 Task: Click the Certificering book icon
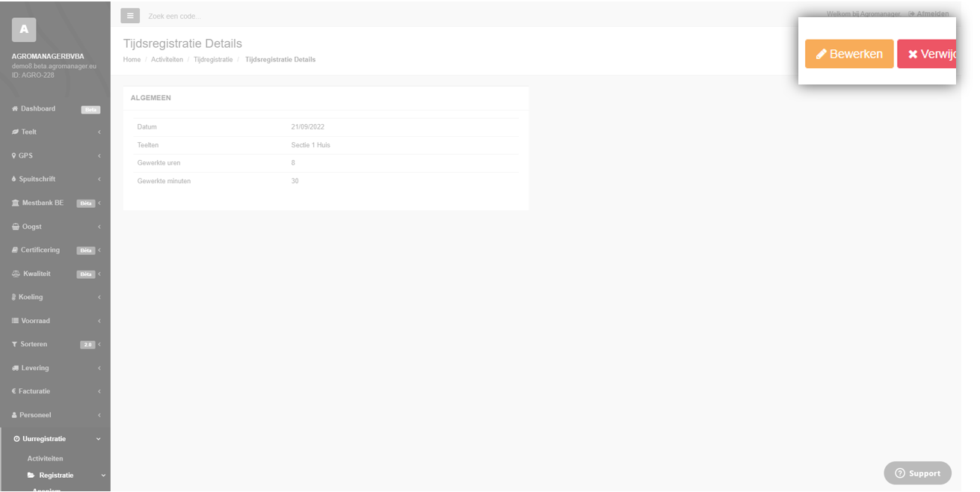pos(15,250)
